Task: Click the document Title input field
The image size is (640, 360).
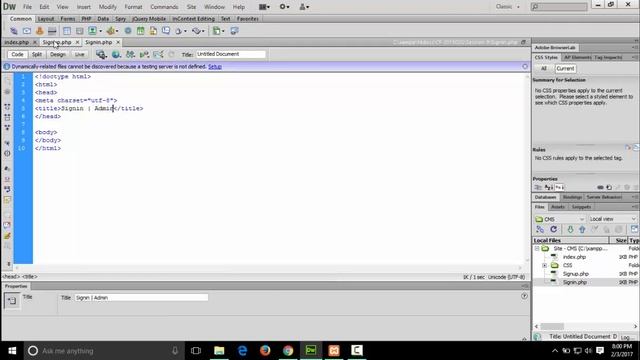Action: click(x=231, y=54)
